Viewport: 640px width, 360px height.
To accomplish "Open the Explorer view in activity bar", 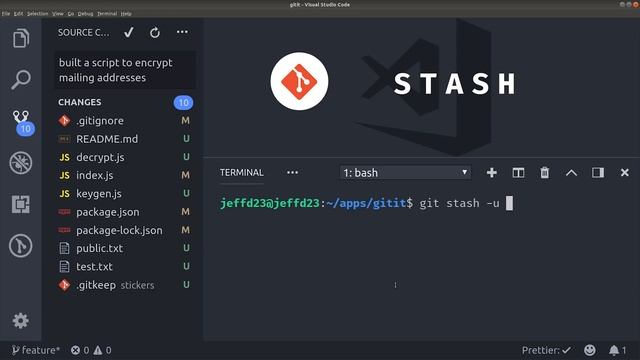I will pos(21,39).
